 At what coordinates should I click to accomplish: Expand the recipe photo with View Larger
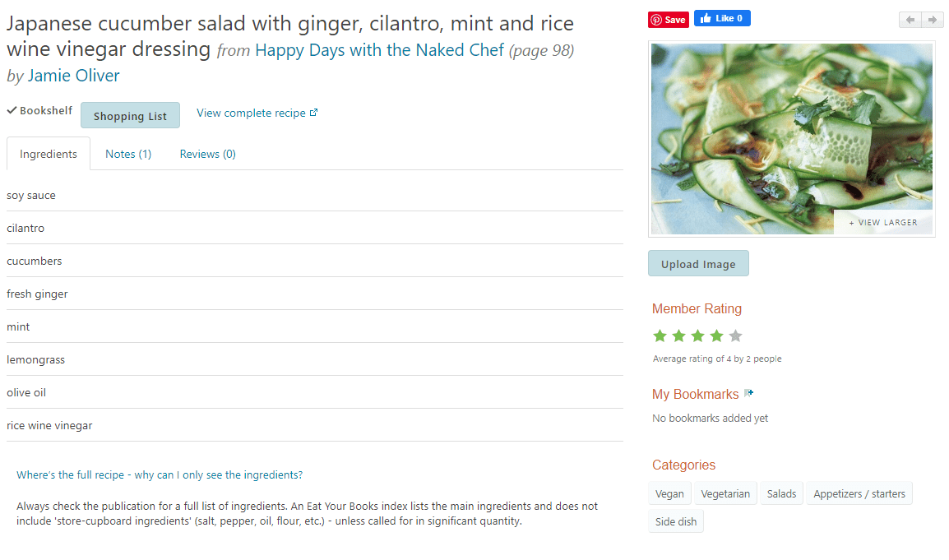pos(882,222)
